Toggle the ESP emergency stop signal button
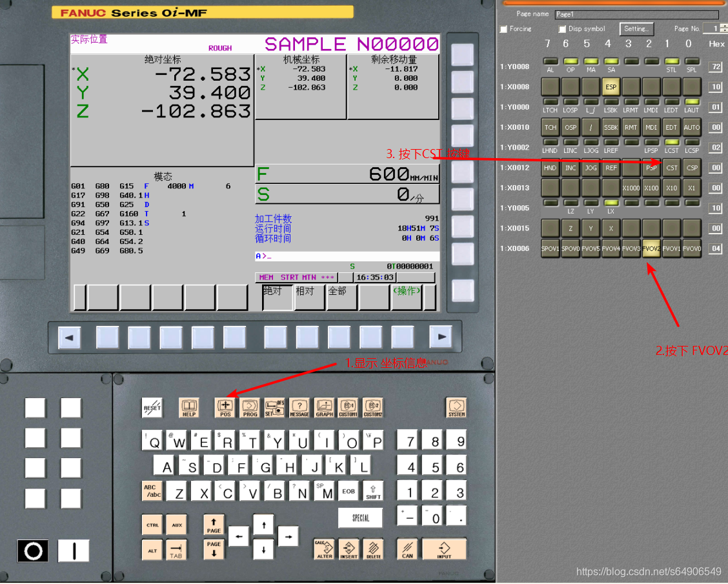This screenshot has width=728, height=584. click(611, 87)
